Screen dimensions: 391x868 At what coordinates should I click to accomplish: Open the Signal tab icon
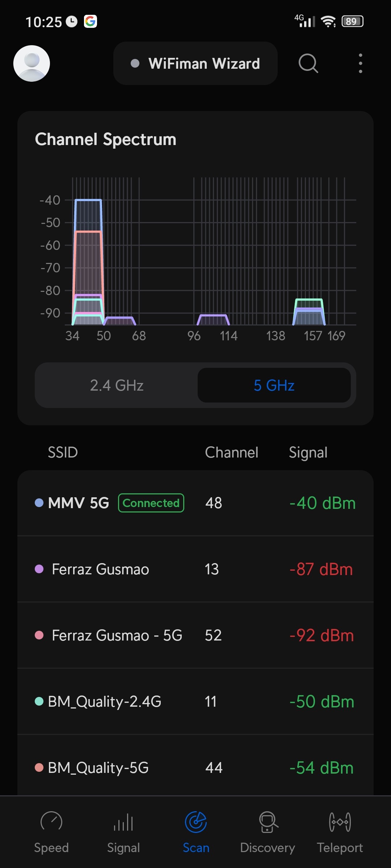[123, 823]
